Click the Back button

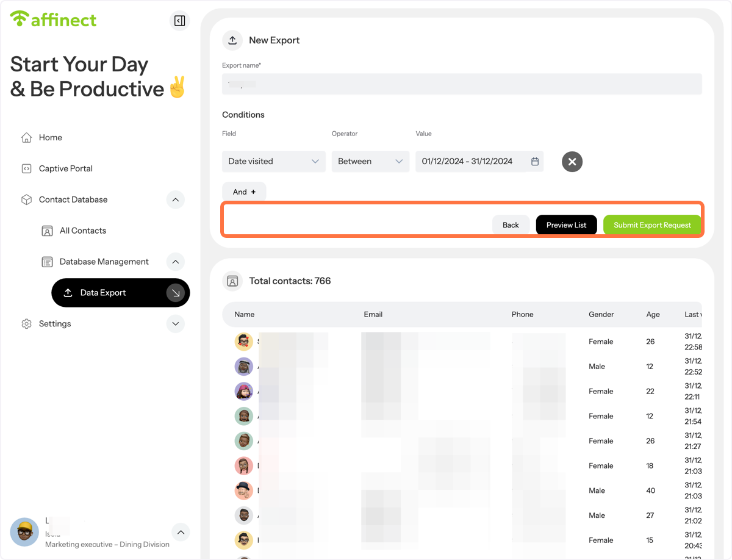511,225
